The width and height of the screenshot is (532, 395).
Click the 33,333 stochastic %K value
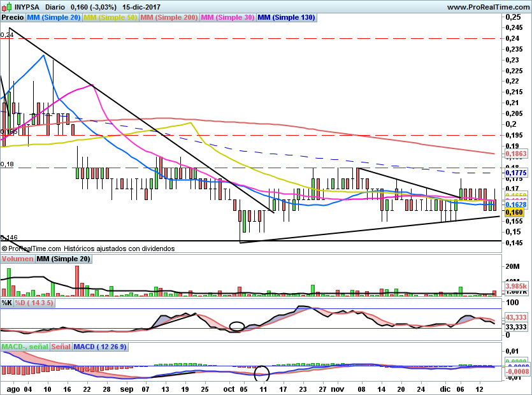tap(516, 327)
